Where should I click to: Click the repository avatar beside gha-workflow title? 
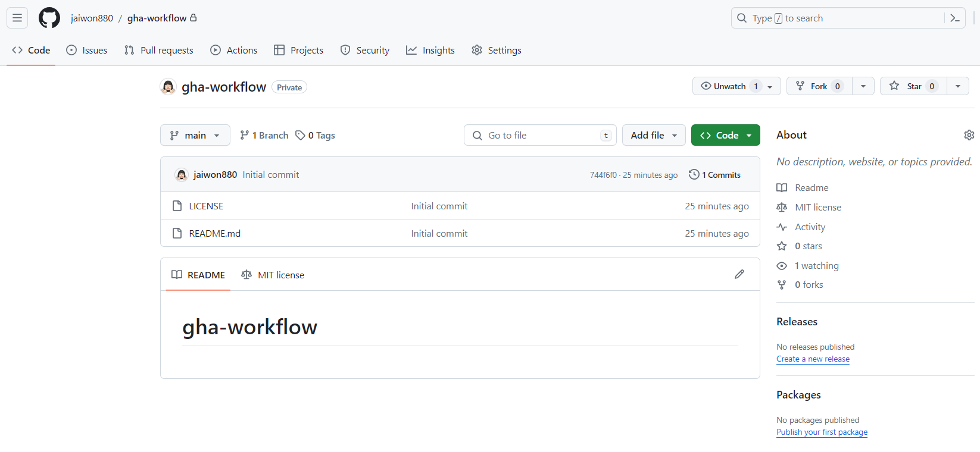pos(168,87)
